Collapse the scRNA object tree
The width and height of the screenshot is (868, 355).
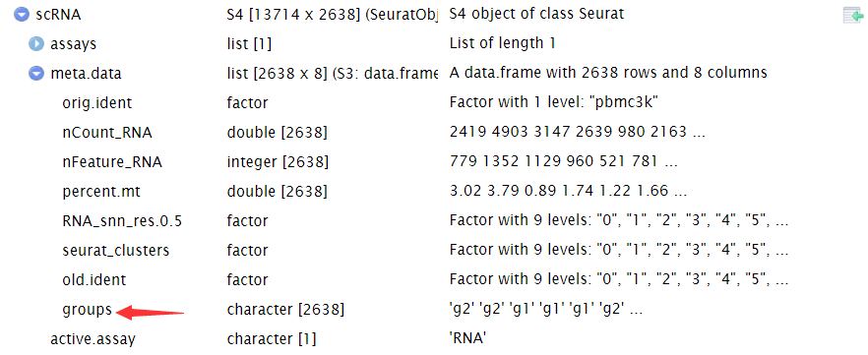pyautogui.click(x=22, y=15)
